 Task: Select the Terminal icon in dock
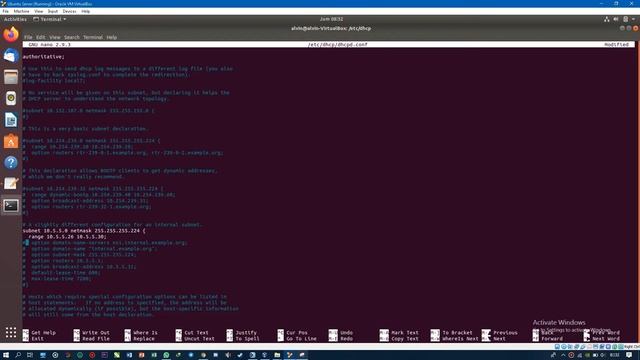point(11,205)
